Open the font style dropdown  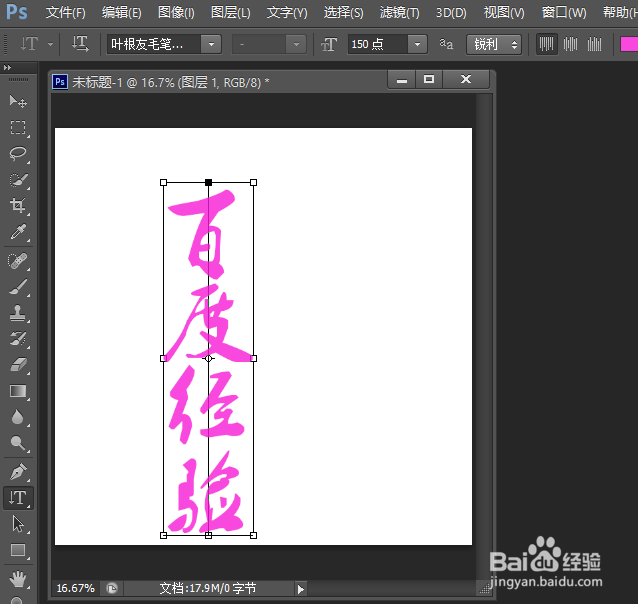296,44
